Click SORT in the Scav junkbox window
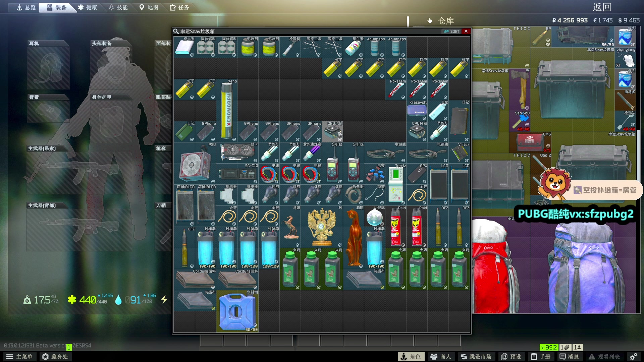 tap(451, 31)
